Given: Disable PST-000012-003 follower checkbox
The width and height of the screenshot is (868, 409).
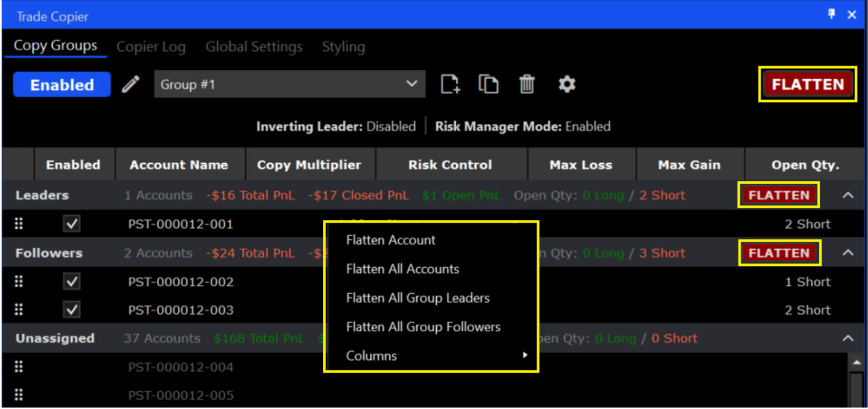Looking at the screenshot, I should coord(72,310).
